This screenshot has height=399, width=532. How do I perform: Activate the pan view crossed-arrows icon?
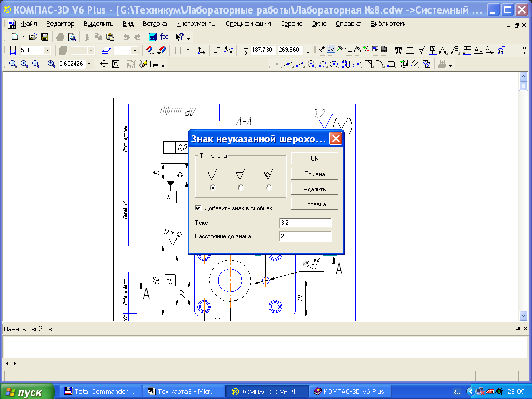[104, 64]
